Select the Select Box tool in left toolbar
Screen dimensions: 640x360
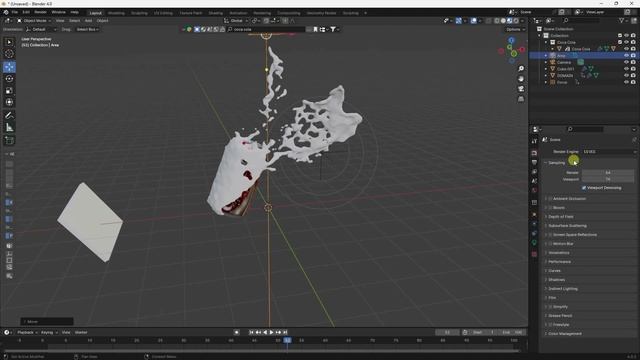(9, 42)
